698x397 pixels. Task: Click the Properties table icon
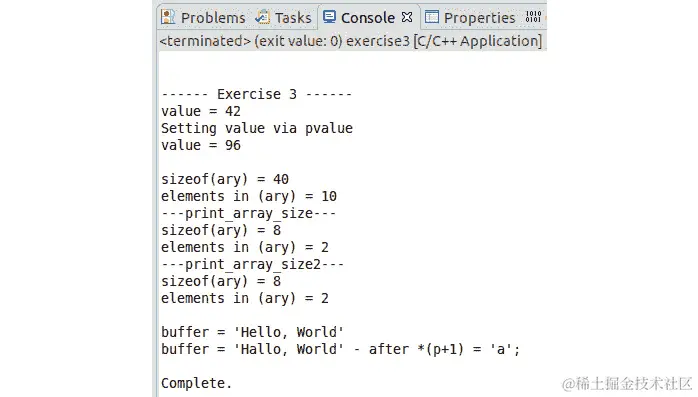(431, 17)
